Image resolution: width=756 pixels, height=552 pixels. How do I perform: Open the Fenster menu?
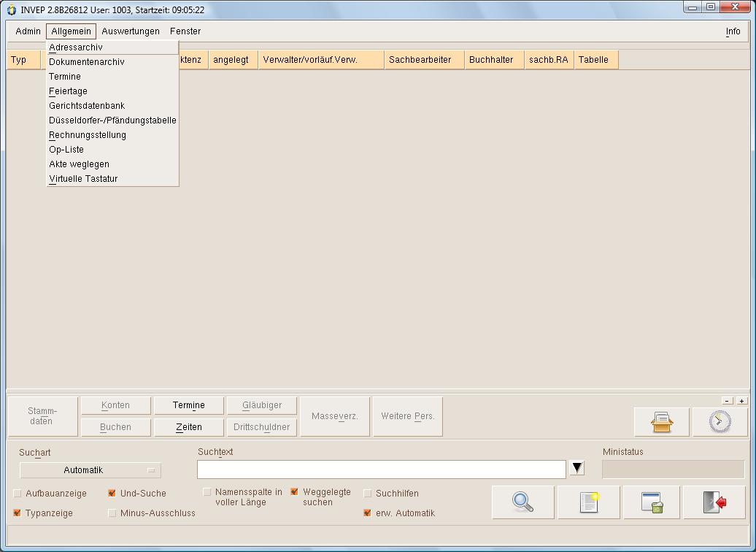[185, 31]
